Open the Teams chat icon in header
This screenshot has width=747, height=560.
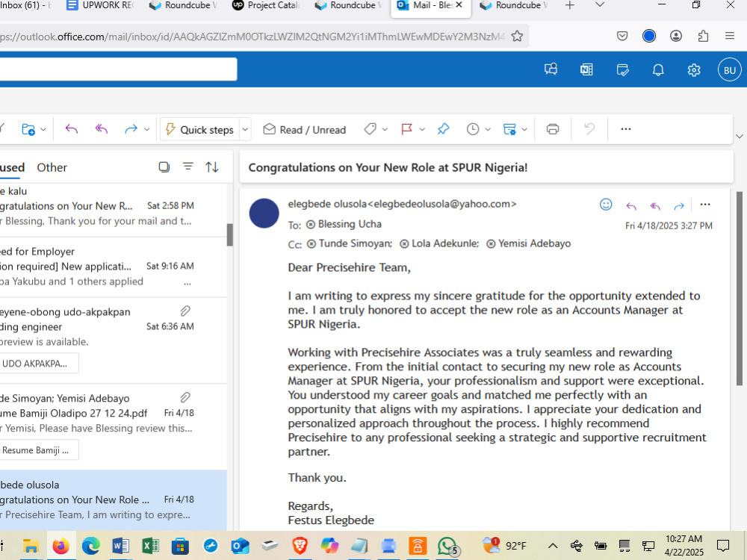tap(551, 69)
